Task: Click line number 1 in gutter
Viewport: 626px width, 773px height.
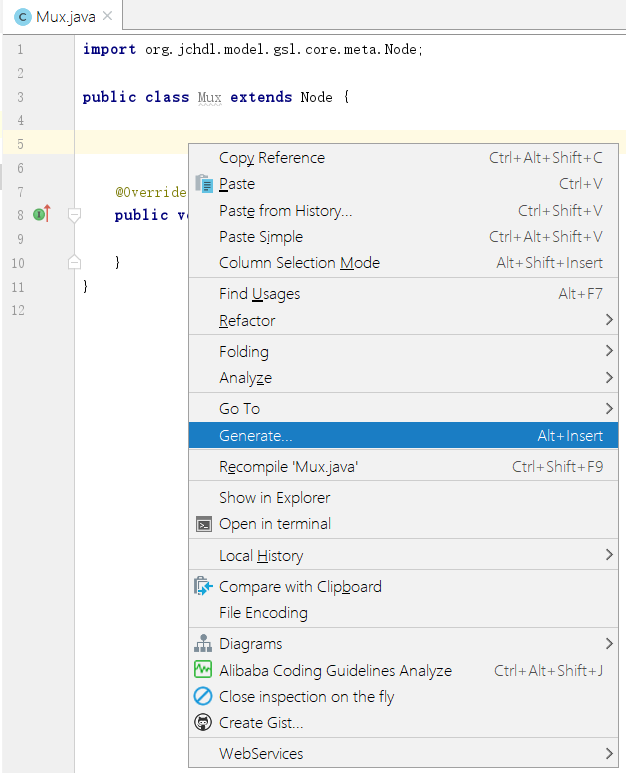Action: pos(20,49)
